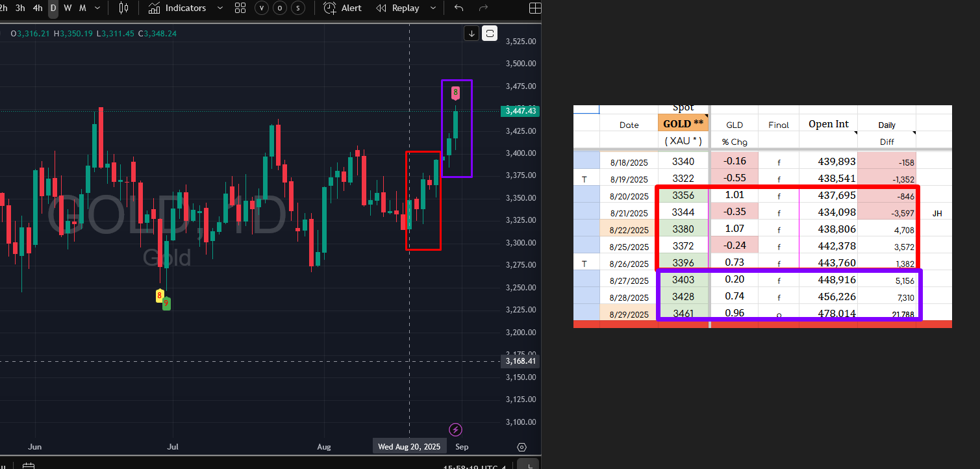Click the Wed Aug 20, 2025 date label
This screenshot has width=980, height=469.
point(409,447)
